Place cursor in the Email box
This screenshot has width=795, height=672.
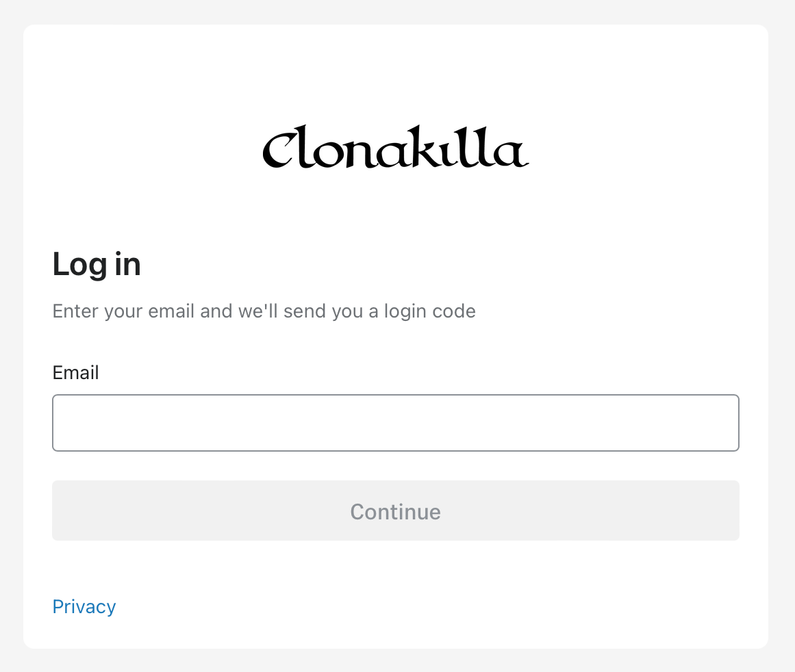(x=396, y=423)
